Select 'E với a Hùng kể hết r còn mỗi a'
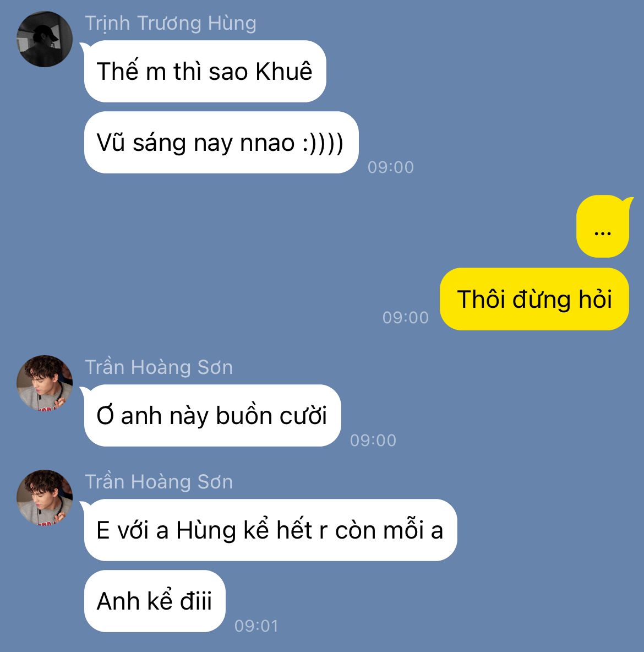 tap(270, 530)
